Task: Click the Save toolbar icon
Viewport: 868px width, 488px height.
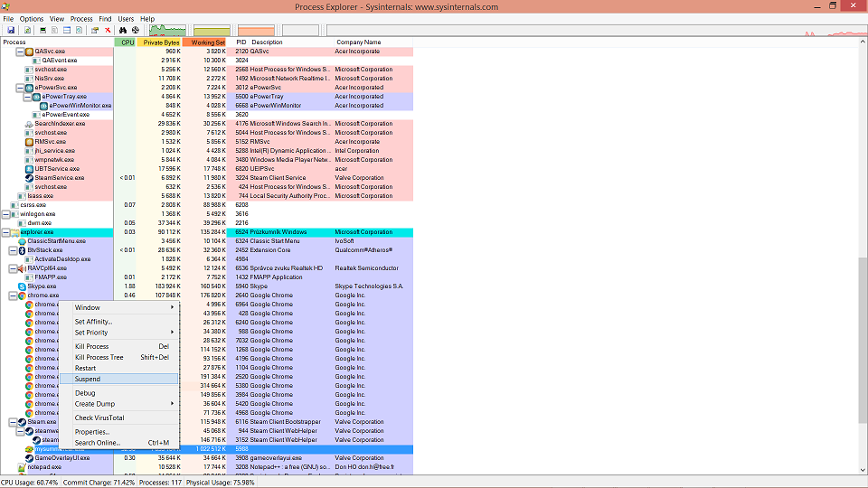Action: click(x=11, y=31)
